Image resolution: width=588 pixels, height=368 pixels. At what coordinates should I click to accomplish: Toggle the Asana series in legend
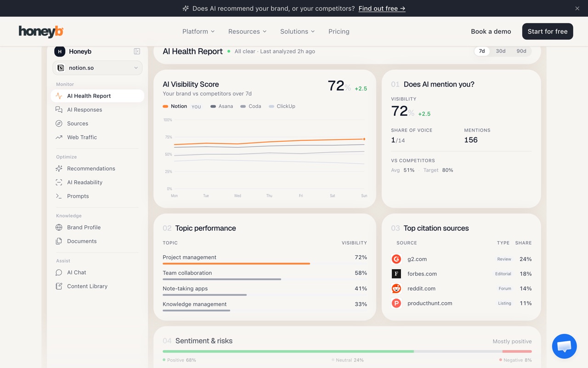[x=221, y=106]
